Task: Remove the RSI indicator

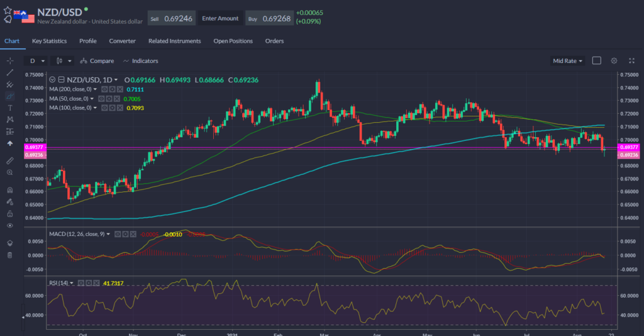Action: coord(96,283)
